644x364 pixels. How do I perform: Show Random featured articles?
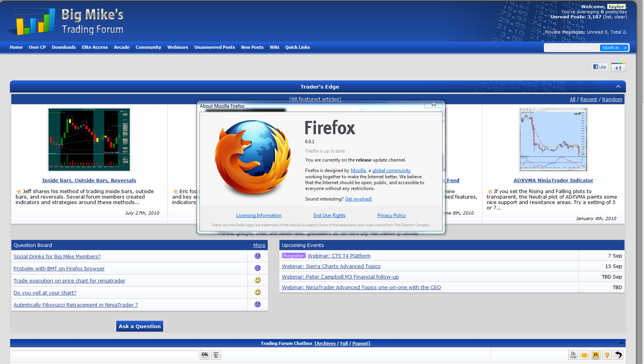612,99
